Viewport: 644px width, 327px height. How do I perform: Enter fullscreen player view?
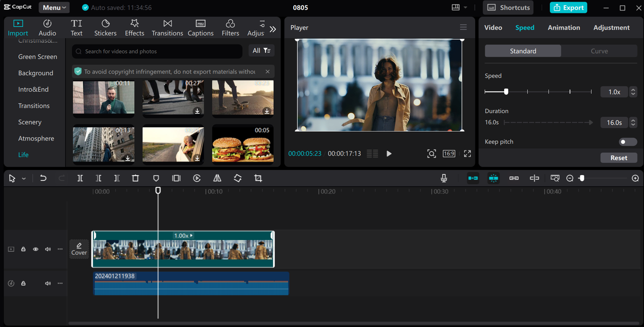point(467,153)
